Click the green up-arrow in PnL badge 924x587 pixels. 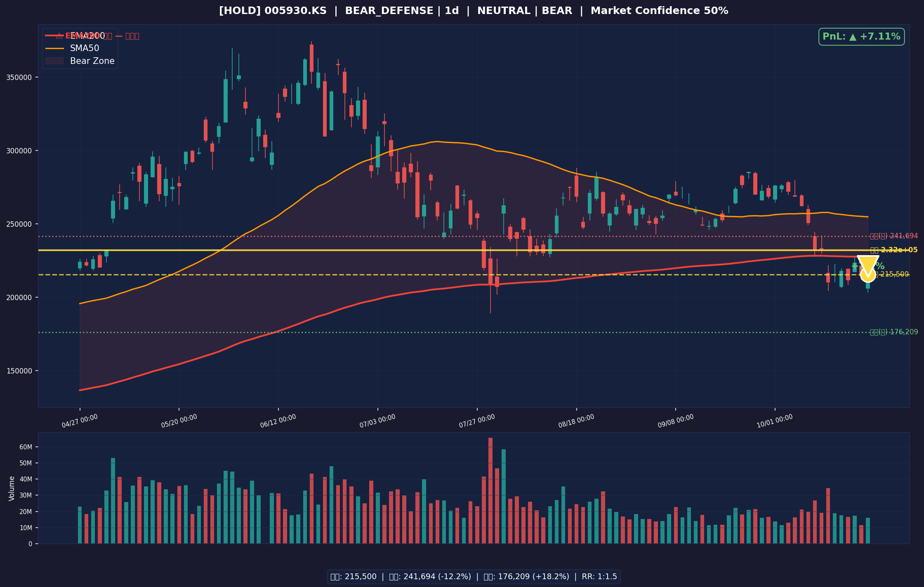click(x=852, y=37)
